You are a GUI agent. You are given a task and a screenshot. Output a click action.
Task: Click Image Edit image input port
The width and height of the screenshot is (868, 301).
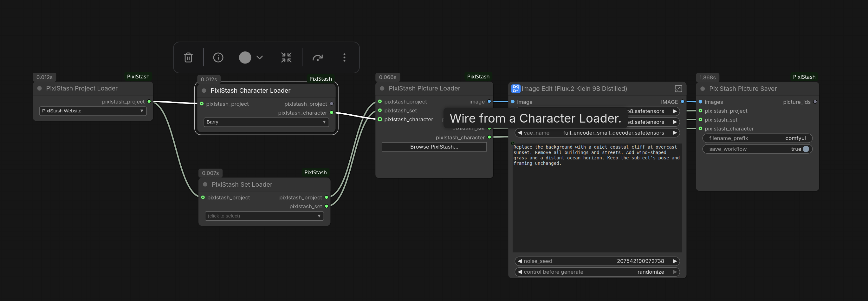pos(513,102)
